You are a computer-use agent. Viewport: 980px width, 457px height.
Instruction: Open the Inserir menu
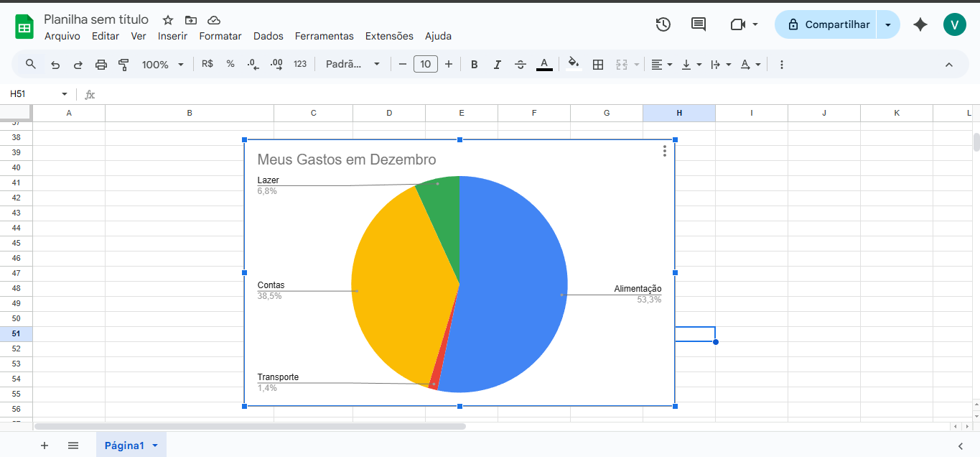click(x=172, y=36)
